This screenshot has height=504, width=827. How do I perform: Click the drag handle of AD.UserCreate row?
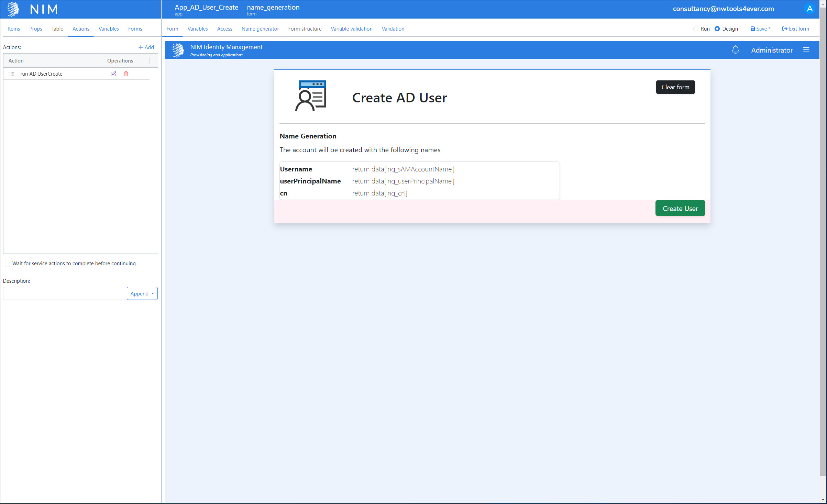click(12, 74)
